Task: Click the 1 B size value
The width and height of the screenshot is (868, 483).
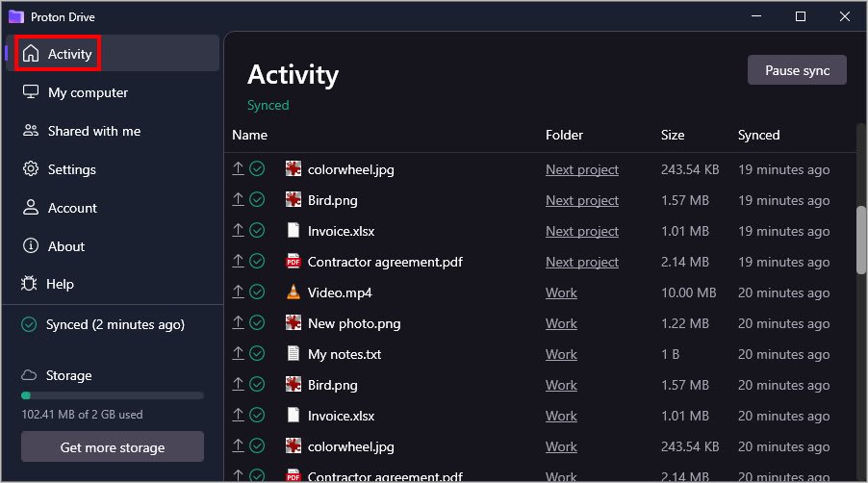Action: pyautogui.click(x=670, y=354)
